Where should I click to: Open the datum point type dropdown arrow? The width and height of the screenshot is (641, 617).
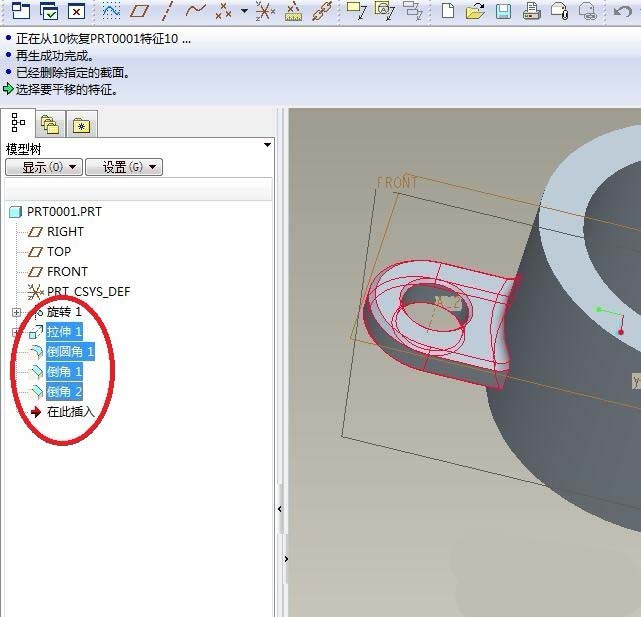pos(244,11)
